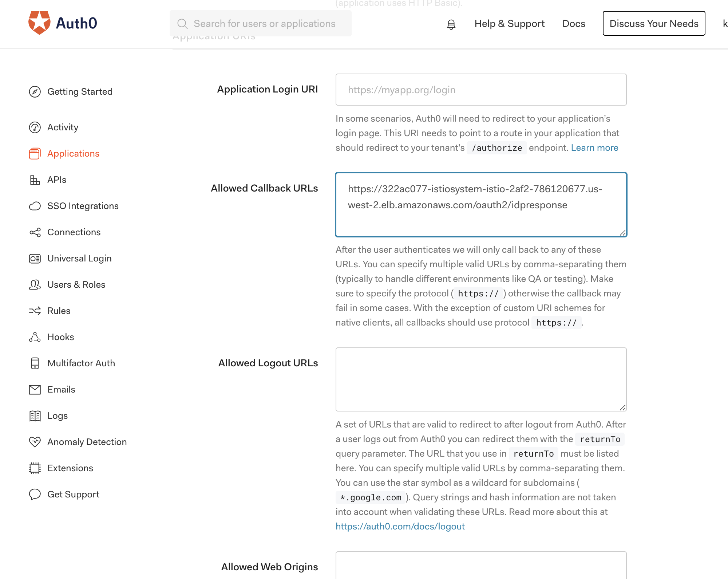728x579 pixels.
Task: Click the Getting Started sidebar icon
Action: point(34,92)
